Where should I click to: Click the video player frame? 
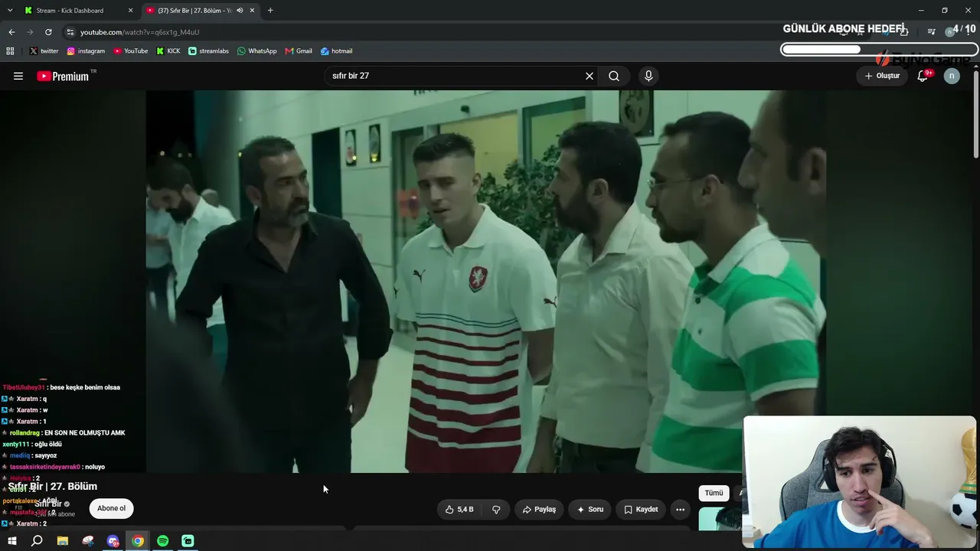coord(485,282)
